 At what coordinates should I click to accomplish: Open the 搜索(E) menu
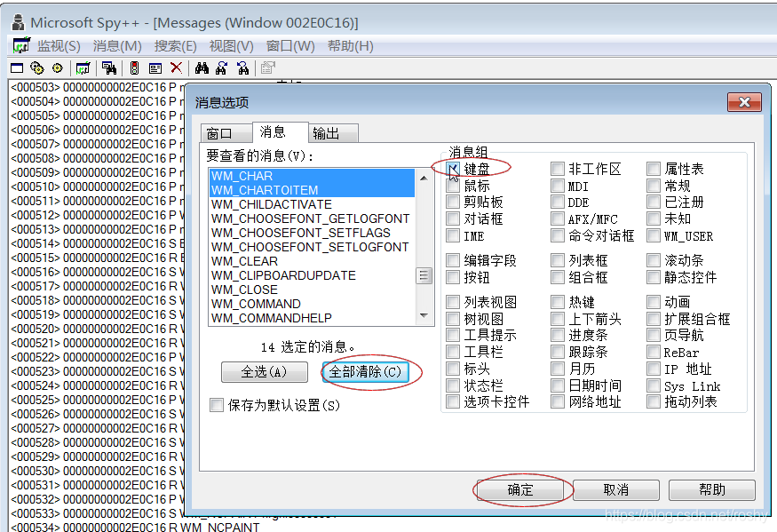tap(176, 46)
